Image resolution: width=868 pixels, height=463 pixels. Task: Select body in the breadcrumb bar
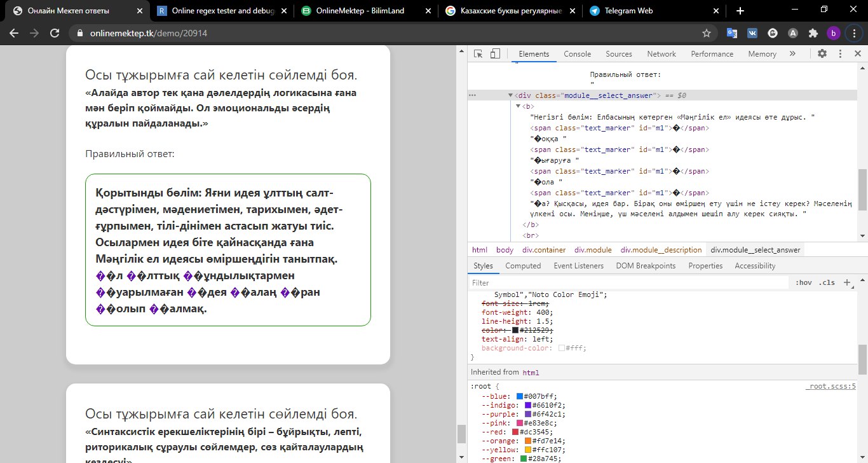(505, 250)
